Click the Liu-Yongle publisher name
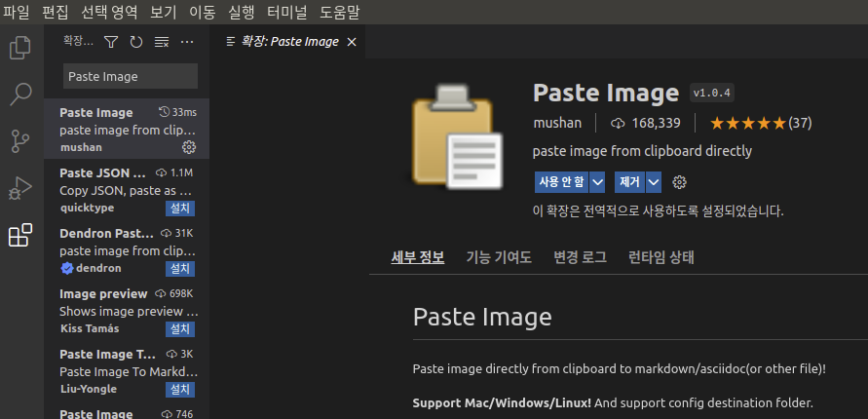The image size is (868, 419). (x=88, y=389)
